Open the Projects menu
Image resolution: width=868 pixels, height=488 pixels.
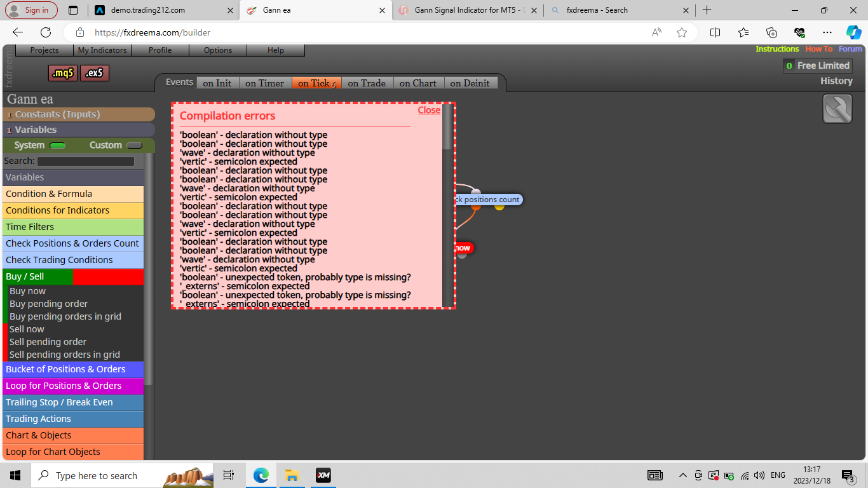(44, 50)
